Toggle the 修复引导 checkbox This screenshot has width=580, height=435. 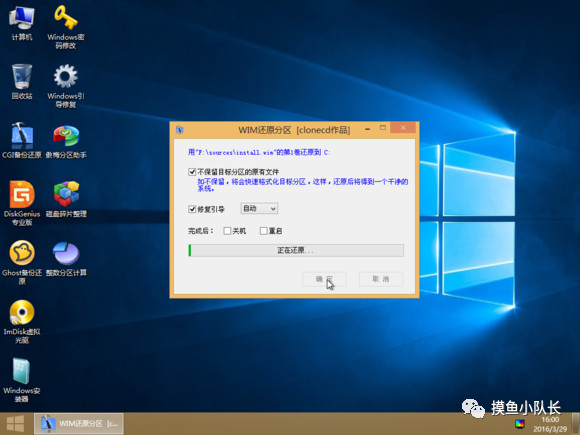(x=192, y=209)
